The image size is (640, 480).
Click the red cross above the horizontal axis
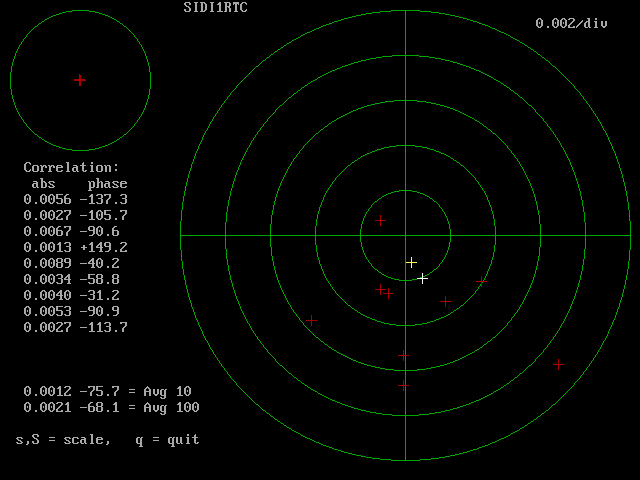pos(380,221)
